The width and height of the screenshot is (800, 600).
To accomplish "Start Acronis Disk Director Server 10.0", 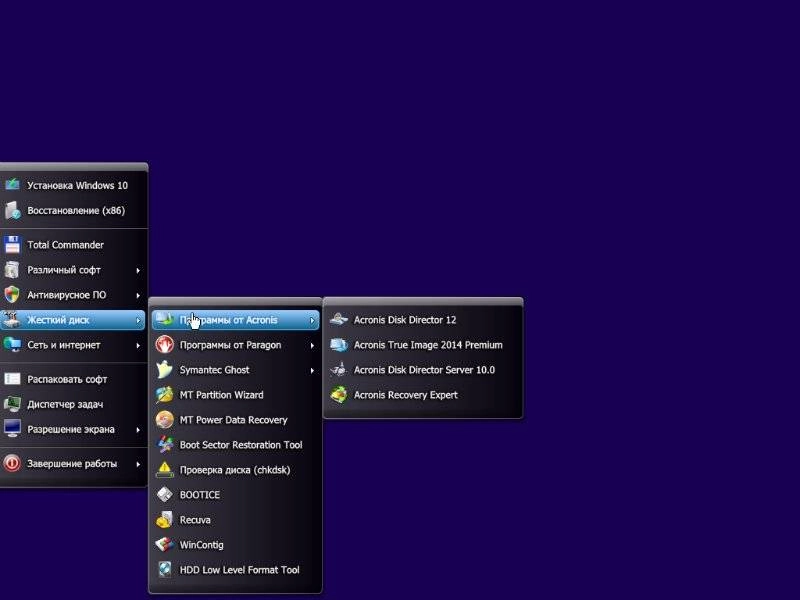I will click(x=422, y=370).
